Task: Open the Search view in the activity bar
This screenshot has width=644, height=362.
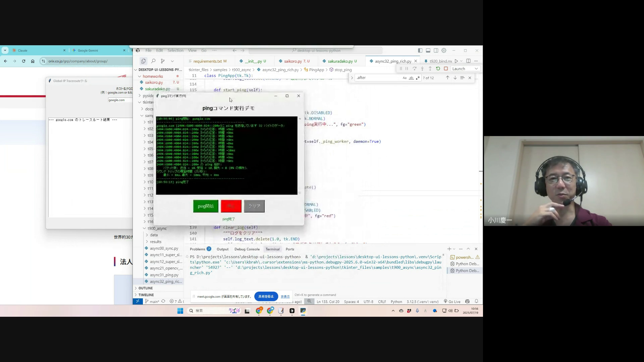Action: click(153, 61)
